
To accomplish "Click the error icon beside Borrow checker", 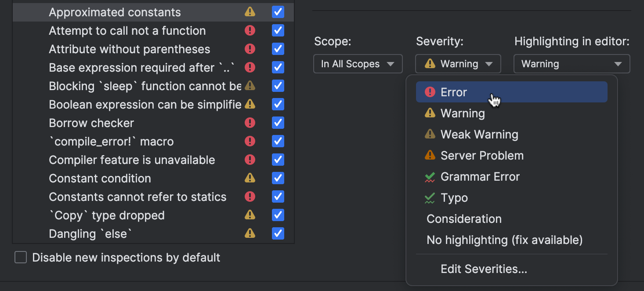I will tap(250, 123).
